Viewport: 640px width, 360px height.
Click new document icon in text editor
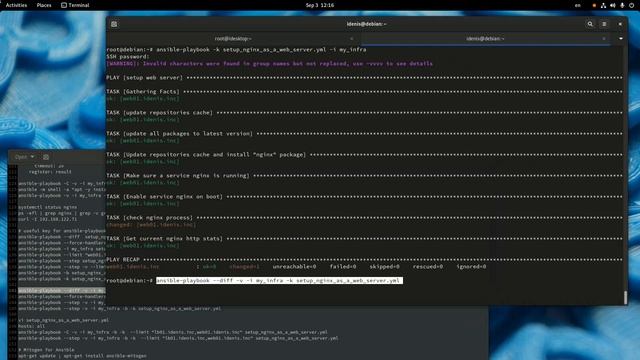pos(46,157)
